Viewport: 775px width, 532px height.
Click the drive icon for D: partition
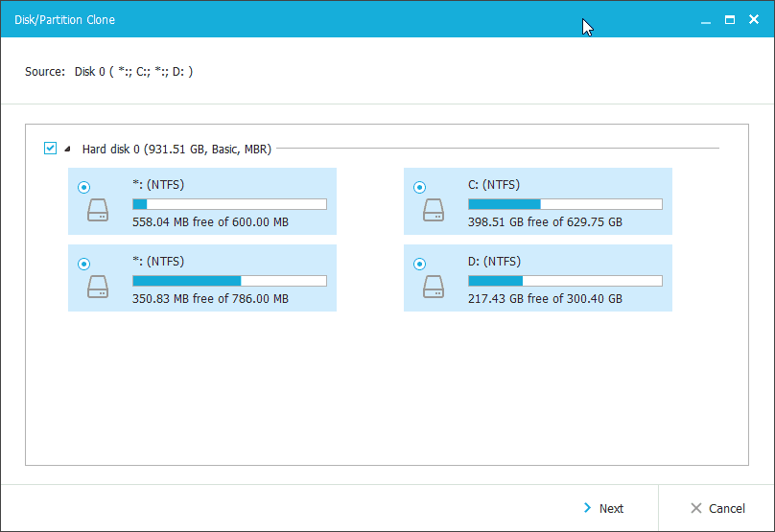pos(434,287)
